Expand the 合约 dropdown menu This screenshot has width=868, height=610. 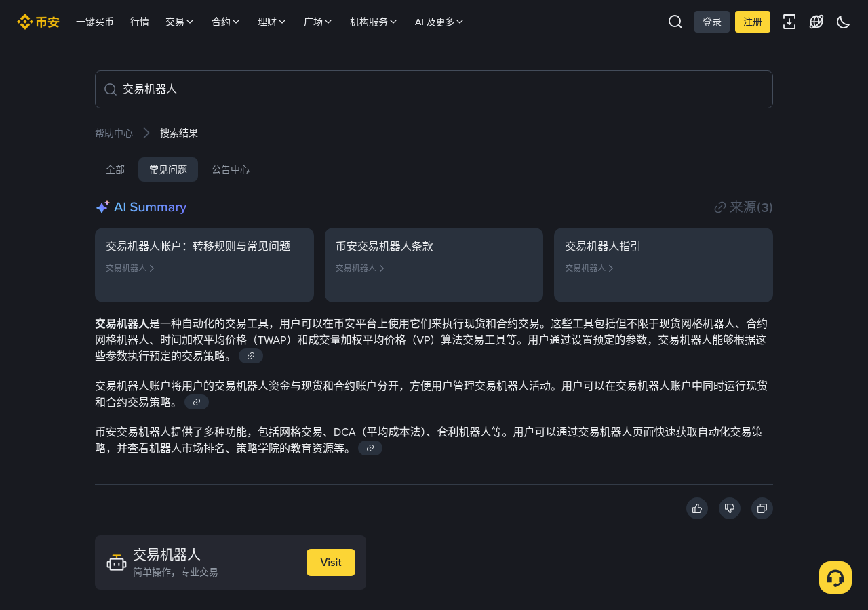click(x=226, y=22)
